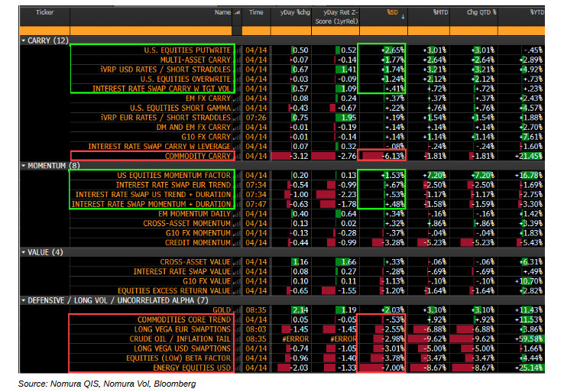Viewport: 564px width, 392px height.
Task: Click the chart icon beside G10 FX CARRY
Action: 237,137
